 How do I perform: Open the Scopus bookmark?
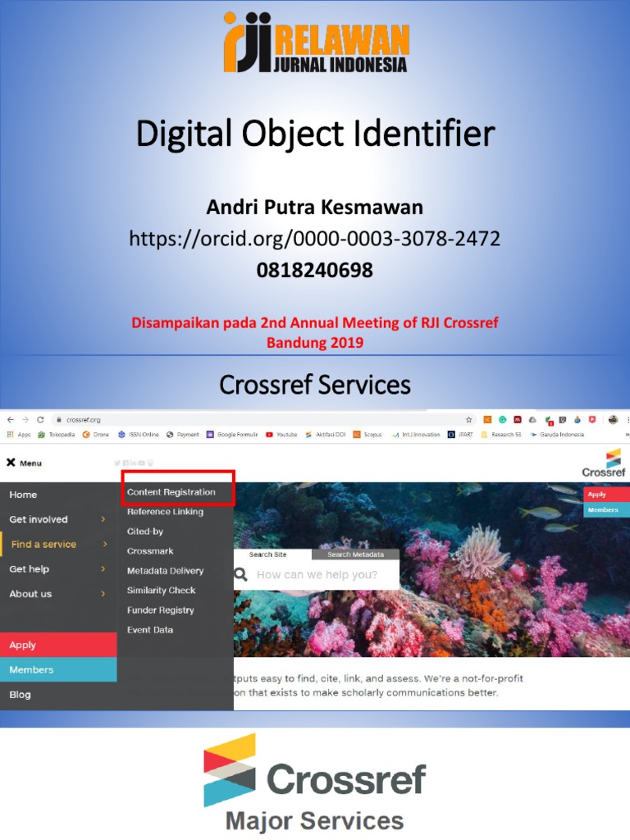[367, 435]
